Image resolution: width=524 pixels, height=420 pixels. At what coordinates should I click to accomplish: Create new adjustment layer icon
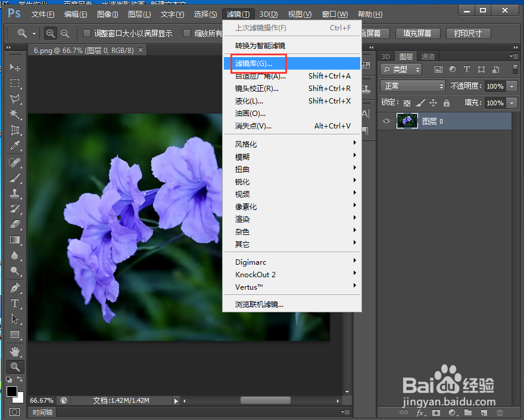[x=452, y=413]
